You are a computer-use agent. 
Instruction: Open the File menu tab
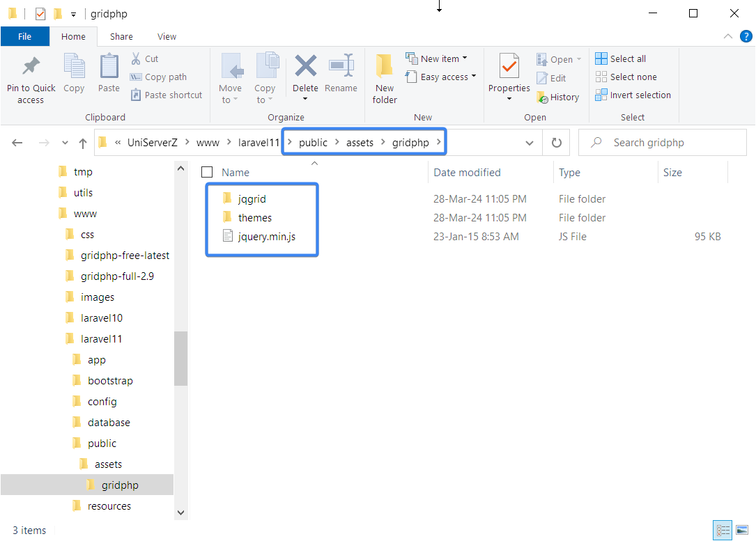[x=24, y=36]
